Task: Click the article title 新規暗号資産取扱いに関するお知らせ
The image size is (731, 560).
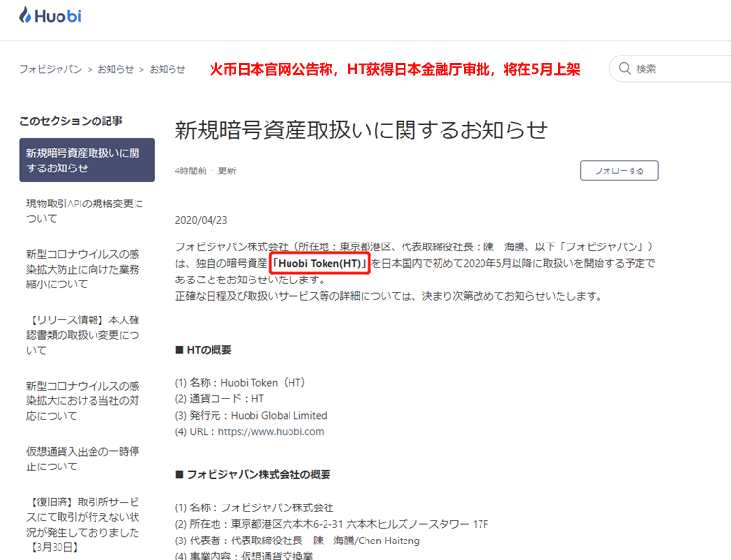Action: pyautogui.click(x=362, y=130)
